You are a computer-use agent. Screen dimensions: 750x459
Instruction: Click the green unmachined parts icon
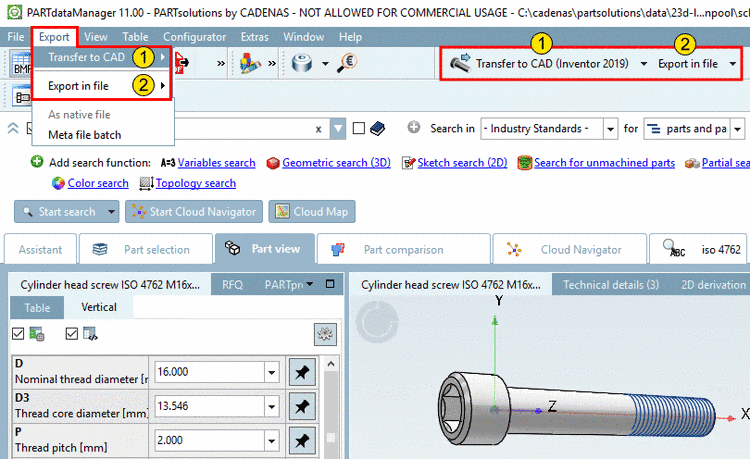[x=525, y=163]
